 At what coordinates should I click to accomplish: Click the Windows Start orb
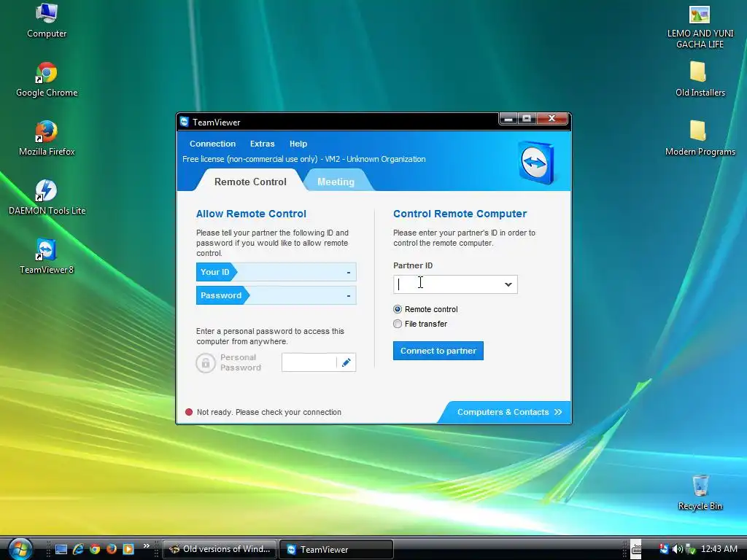click(x=20, y=548)
